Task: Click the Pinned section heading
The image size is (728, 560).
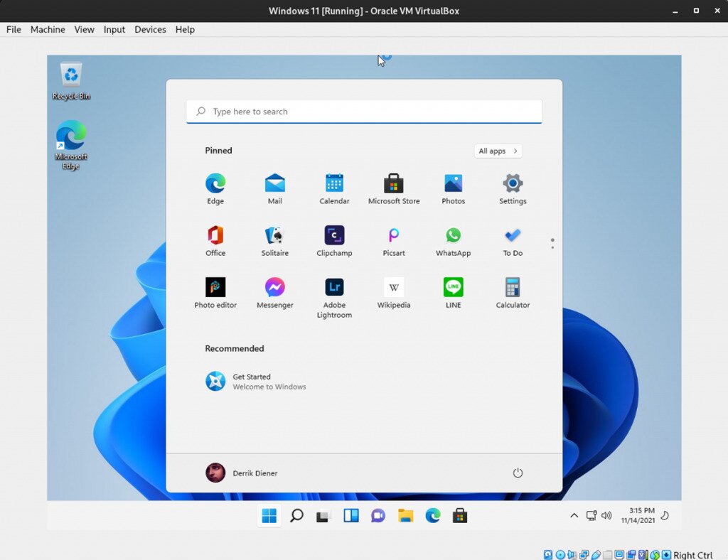Action: tap(218, 151)
